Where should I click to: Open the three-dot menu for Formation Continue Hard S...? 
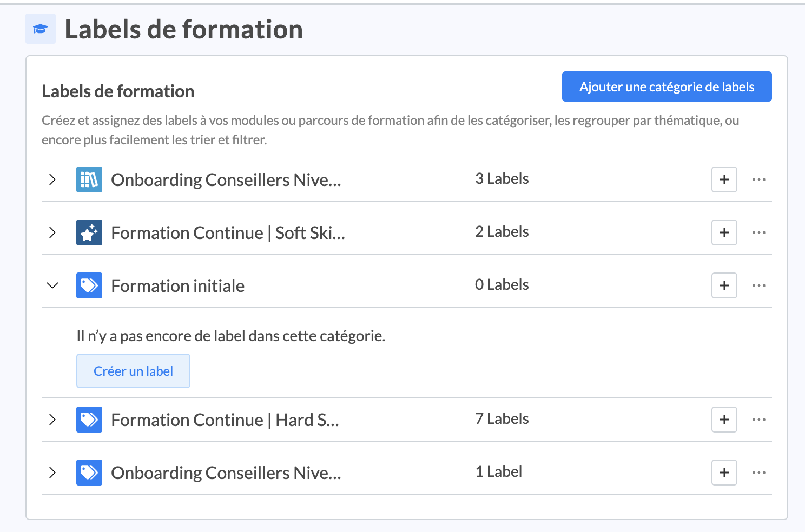click(758, 420)
